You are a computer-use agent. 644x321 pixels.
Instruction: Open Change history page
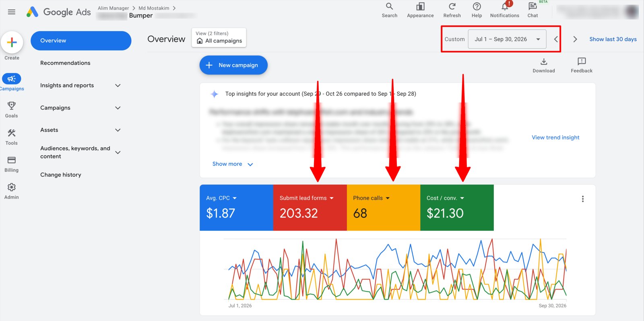(61, 175)
